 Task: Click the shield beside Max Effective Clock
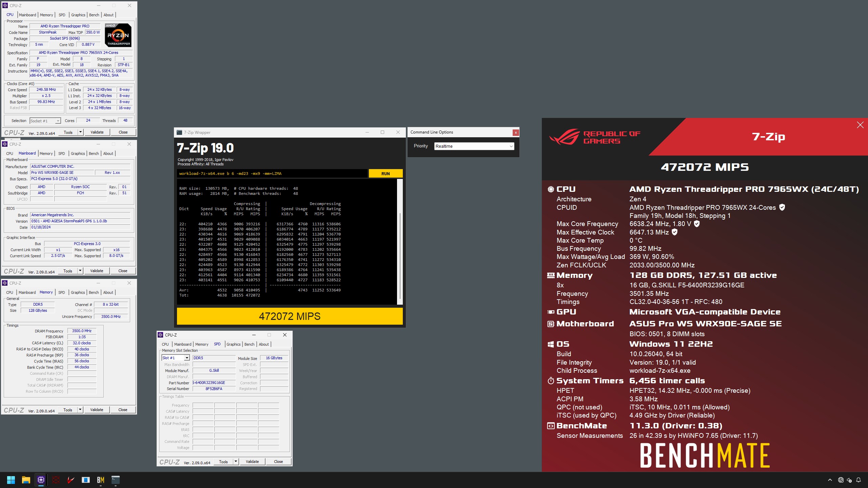[x=675, y=232]
